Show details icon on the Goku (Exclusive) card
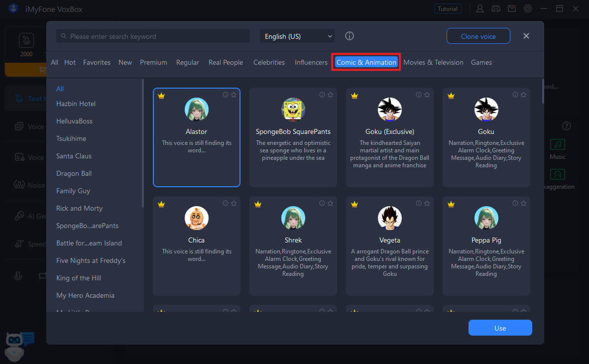The height and width of the screenshot is (364, 589). pyautogui.click(x=418, y=95)
